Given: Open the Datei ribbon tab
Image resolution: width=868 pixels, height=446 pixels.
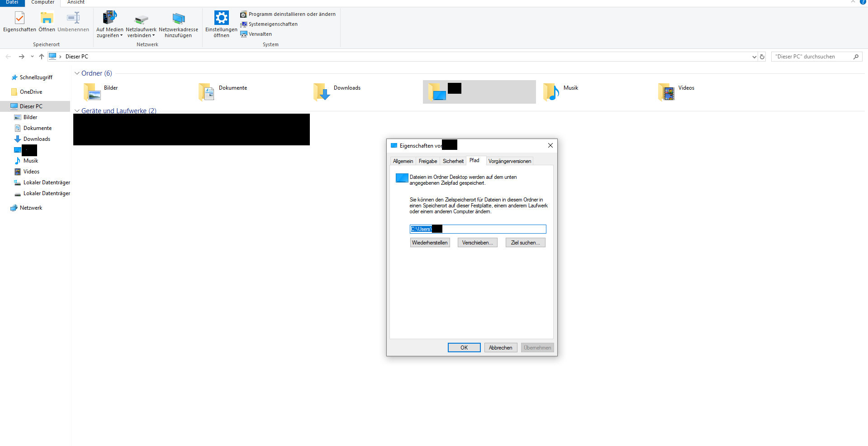Looking at the screenshot, I should [x=12, y=2].
